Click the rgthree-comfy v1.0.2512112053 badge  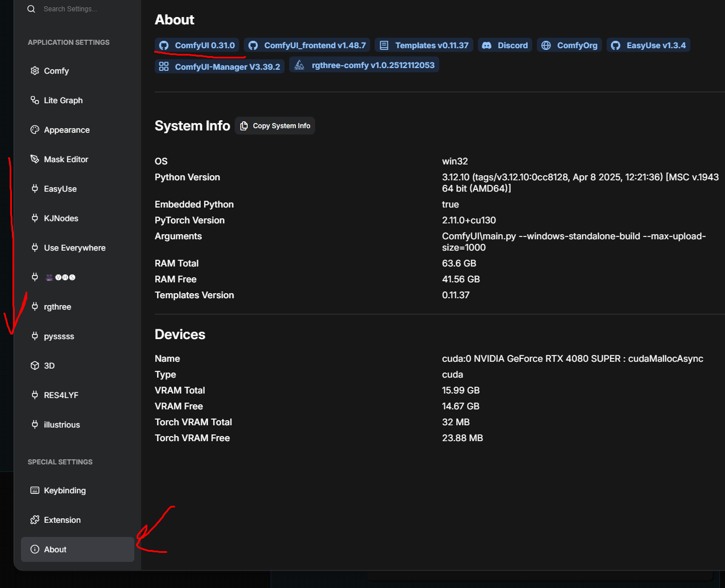(x=364, y=65)
